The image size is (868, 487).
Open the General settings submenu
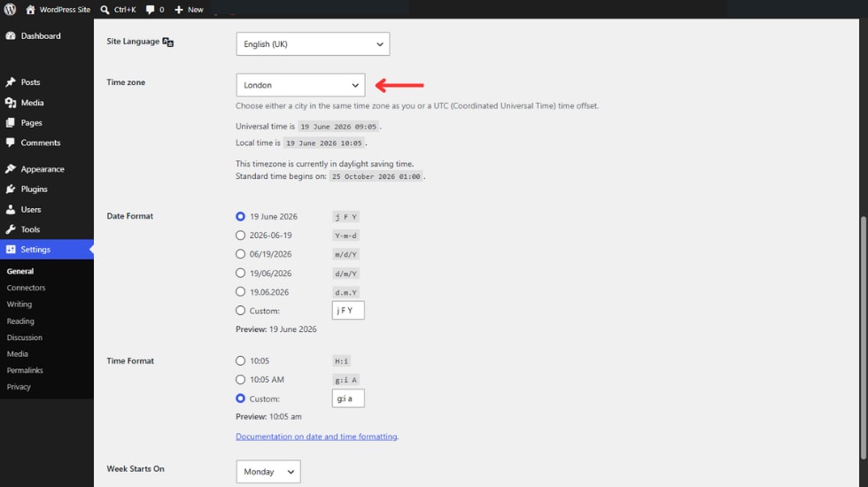[20, 271]
